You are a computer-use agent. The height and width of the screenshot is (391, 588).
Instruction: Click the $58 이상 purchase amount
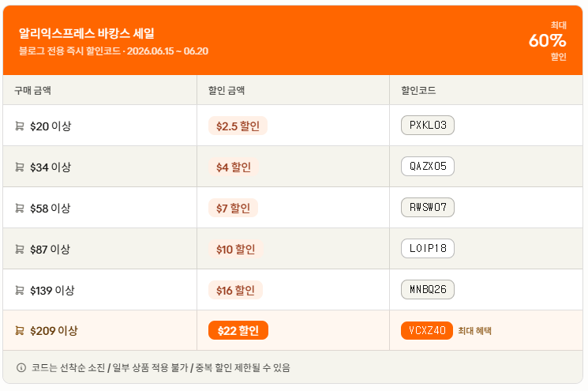coord(51,208)
